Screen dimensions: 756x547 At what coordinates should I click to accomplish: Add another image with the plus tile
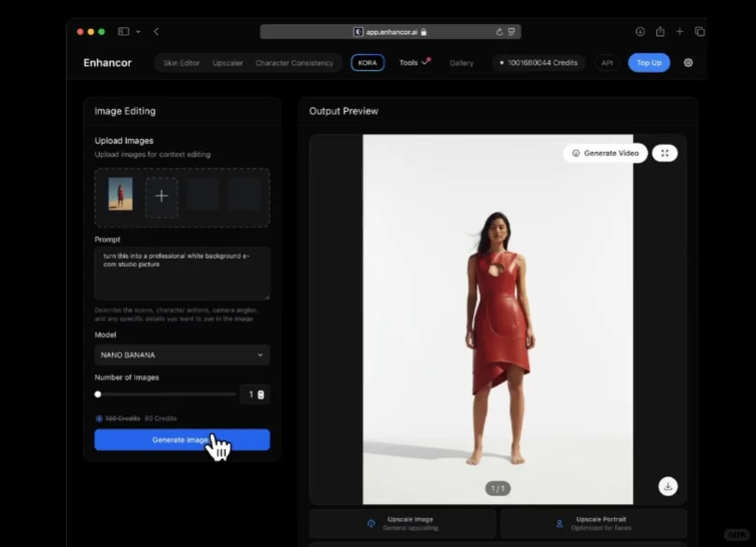pyautogui.click(x=161, y=196)
